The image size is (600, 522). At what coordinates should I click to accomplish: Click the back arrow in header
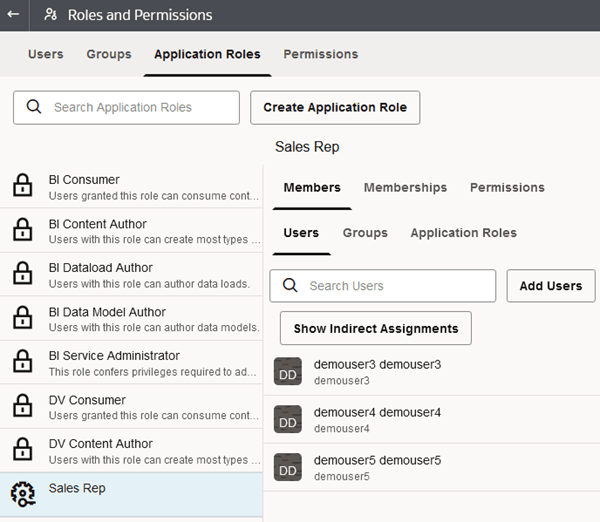point(13,15)
